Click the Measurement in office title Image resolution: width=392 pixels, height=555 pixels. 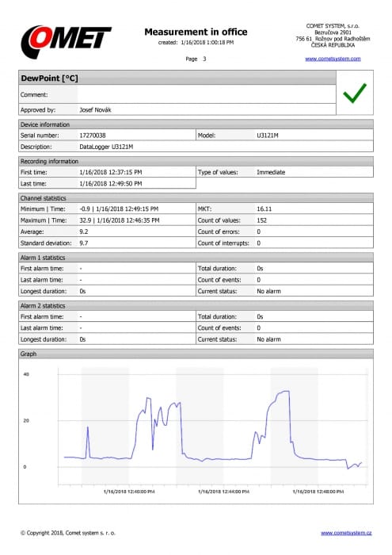196,32
